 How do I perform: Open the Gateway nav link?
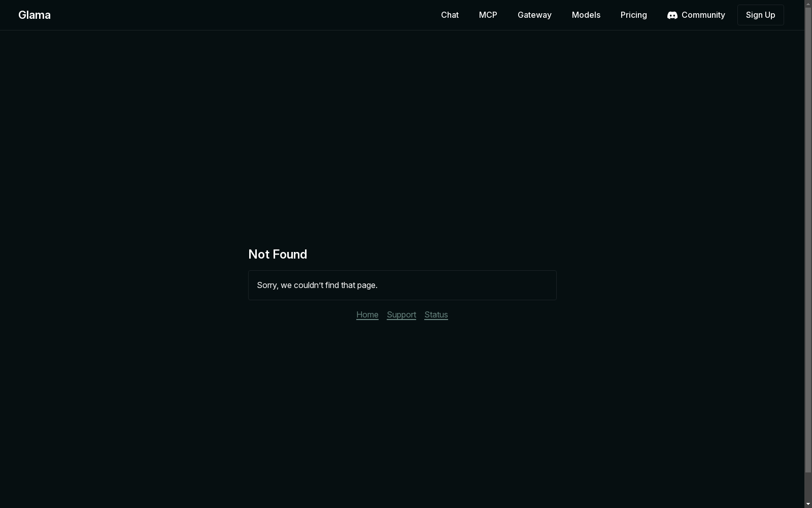pyautogui.click(x=534, y=15)
